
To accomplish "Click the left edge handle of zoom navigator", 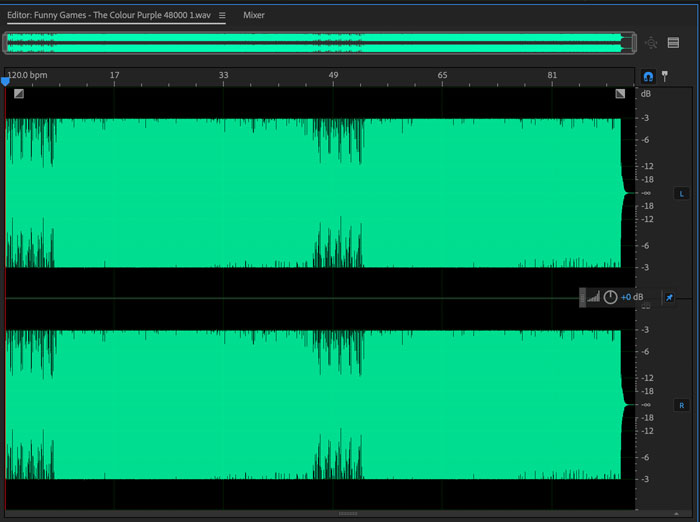I will point(5,43).
